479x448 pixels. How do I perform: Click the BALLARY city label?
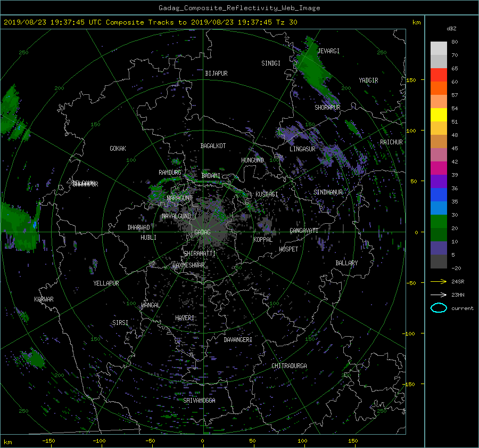click(346, 263)
